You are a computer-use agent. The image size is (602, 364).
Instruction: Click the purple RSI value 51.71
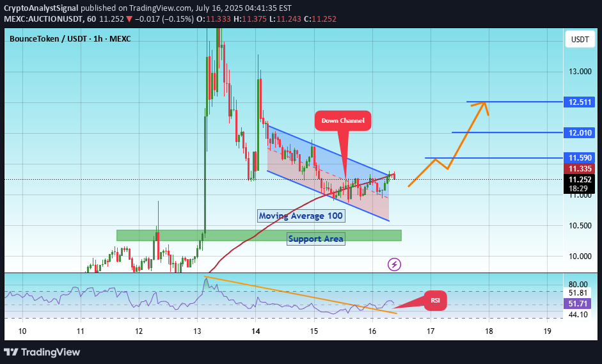click(x=578, y=304)
